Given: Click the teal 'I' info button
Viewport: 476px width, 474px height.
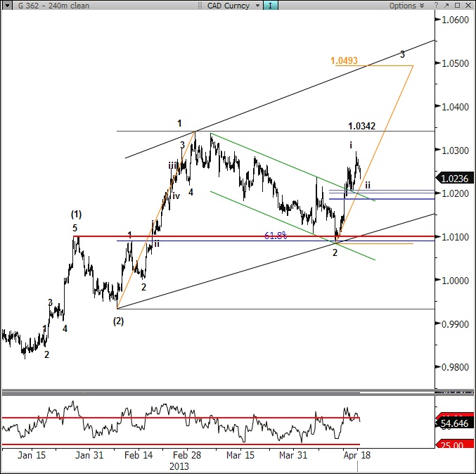Looking at the screenshot, I should pos(271,6).
